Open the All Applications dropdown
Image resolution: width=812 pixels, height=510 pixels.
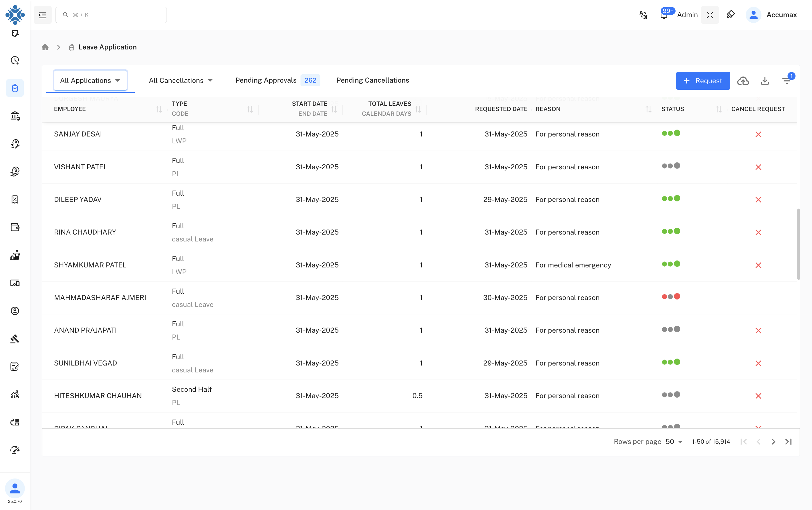(90, 80)
